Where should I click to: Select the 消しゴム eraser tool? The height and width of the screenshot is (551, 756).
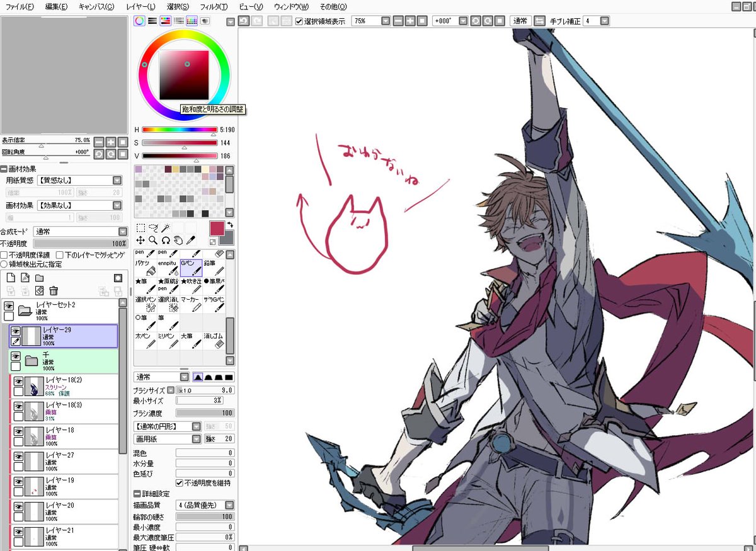(x=214, y=341)
